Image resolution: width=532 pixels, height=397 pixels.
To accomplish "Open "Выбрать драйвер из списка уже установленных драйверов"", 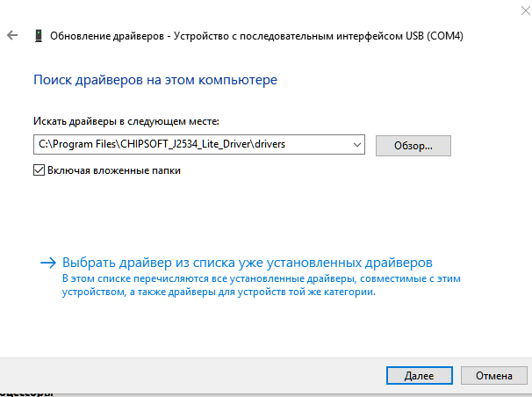I will [x=248, y=263].
